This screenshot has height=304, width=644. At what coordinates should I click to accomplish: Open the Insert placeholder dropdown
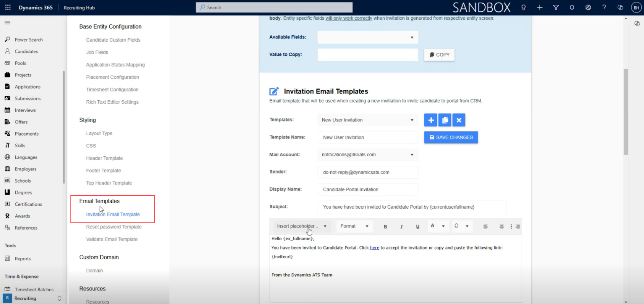point(302,226)
